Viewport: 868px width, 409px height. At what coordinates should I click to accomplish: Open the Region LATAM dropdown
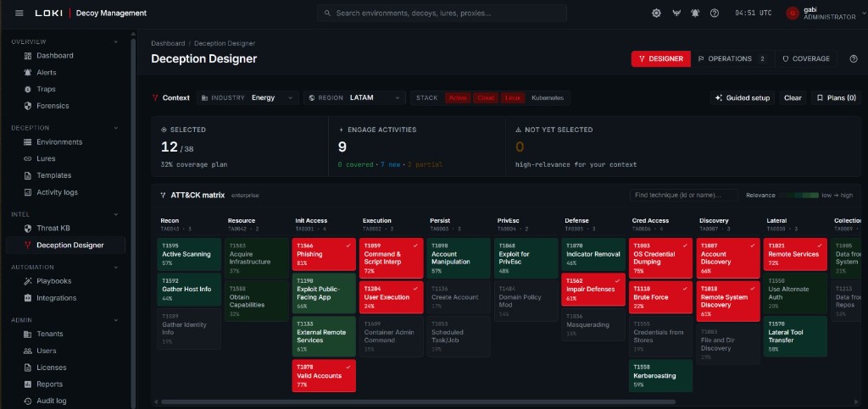click(354, 98)
